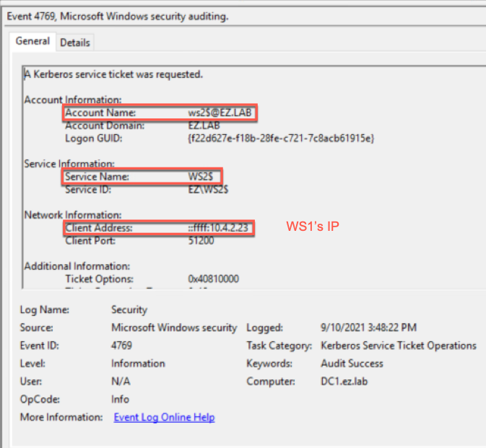486x448 pixels.
Task: Switch to the Details tab
Action: 75,43
